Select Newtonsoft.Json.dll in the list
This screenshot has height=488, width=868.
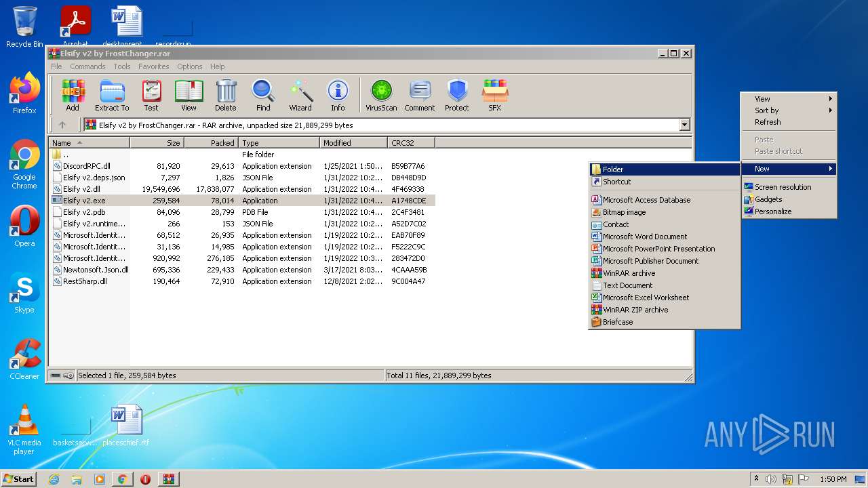pos(242,270)
